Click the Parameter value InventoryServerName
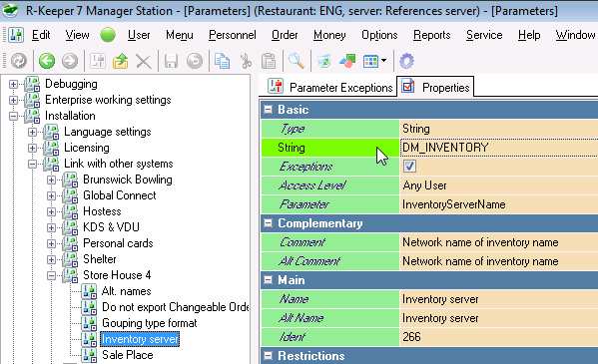 [x=454, y=204]
